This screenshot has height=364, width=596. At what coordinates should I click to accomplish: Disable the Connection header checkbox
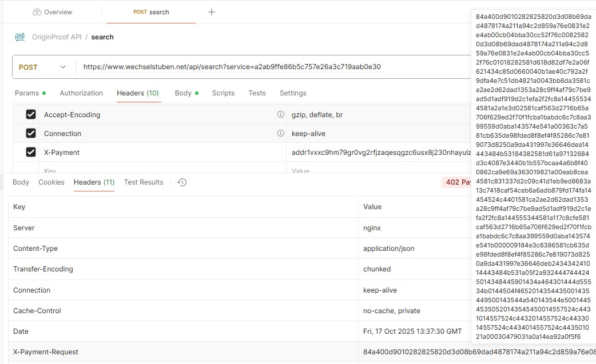pos(30,133)
